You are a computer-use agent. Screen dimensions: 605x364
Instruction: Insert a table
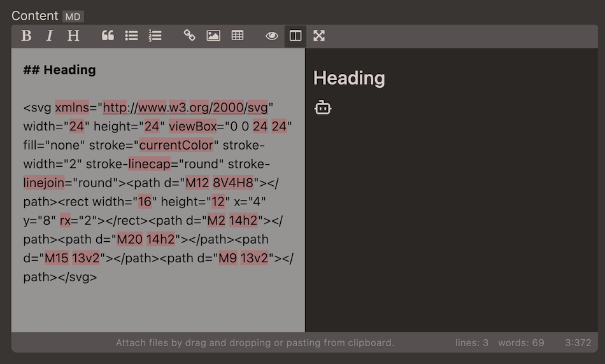238,36
